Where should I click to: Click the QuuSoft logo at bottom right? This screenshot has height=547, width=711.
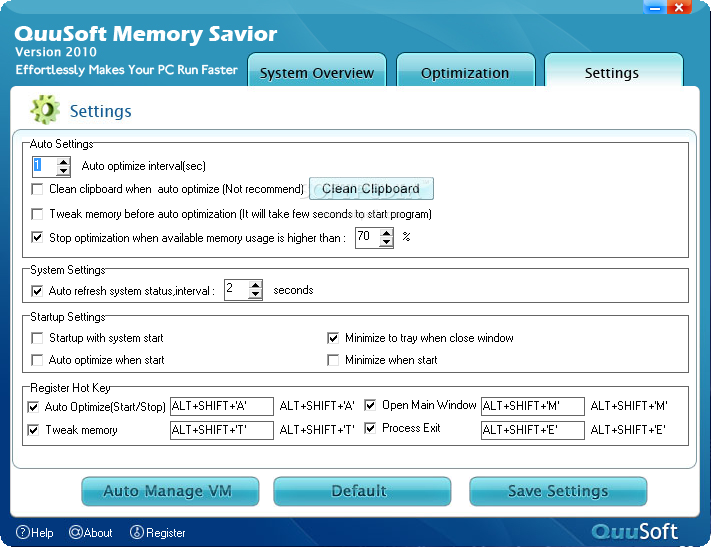coord(634,531)
